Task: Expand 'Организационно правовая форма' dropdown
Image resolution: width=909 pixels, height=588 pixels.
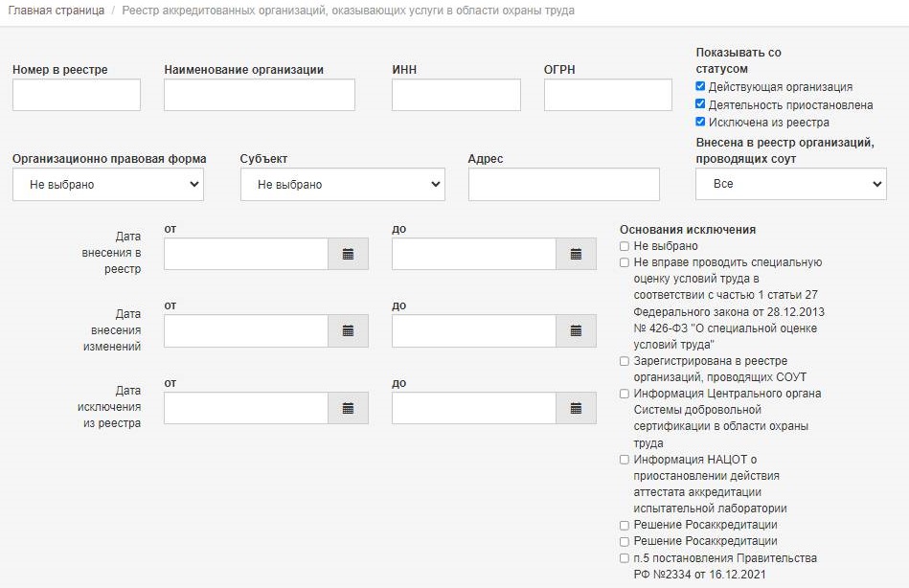Action: pos(108,184)
